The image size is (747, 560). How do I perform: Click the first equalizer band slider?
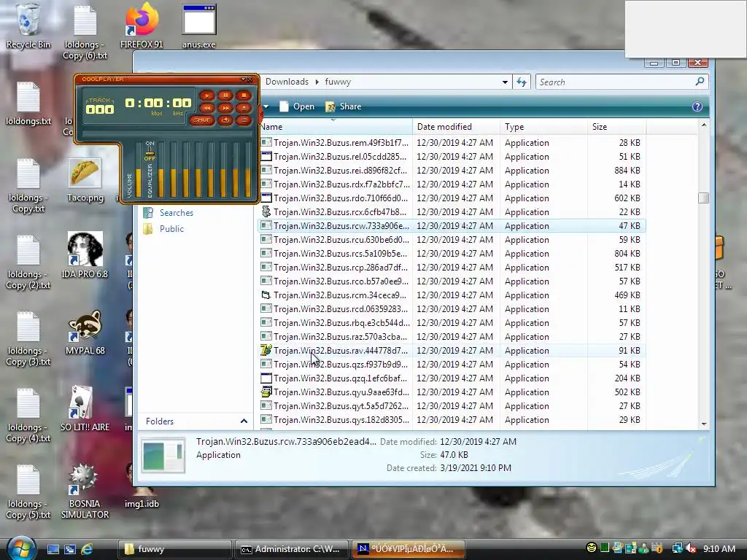click(161, 169)
